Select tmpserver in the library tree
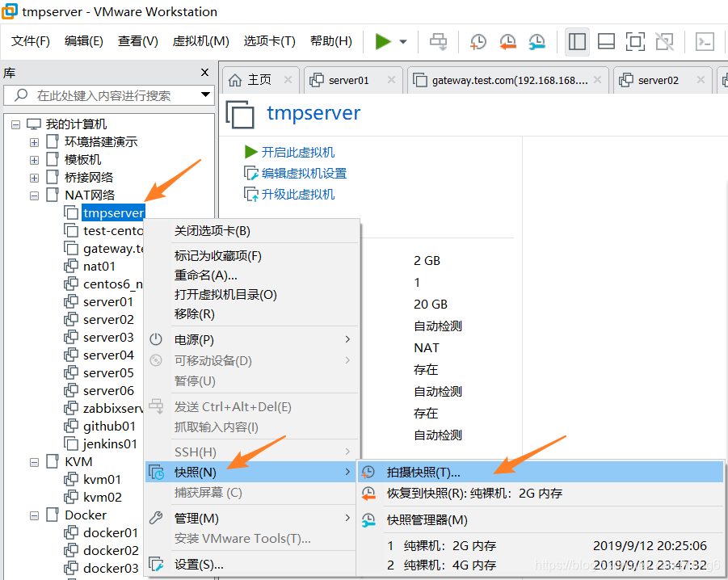 coord(113,213)
